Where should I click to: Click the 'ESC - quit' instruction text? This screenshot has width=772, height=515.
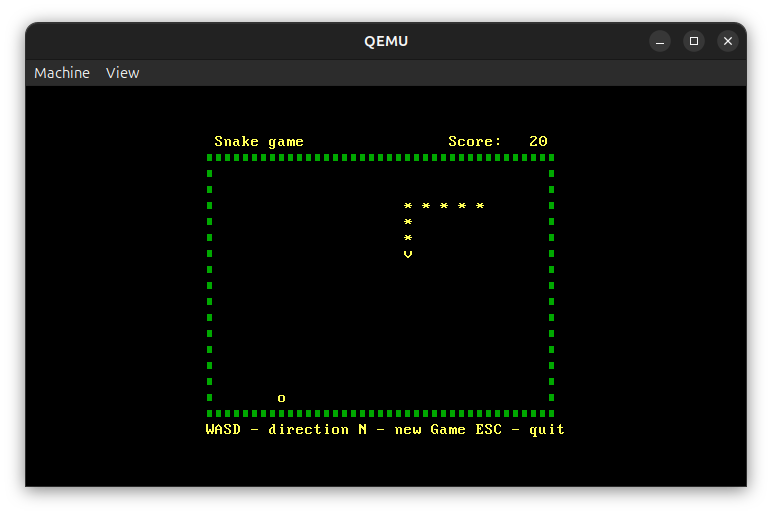pos(520,429)
